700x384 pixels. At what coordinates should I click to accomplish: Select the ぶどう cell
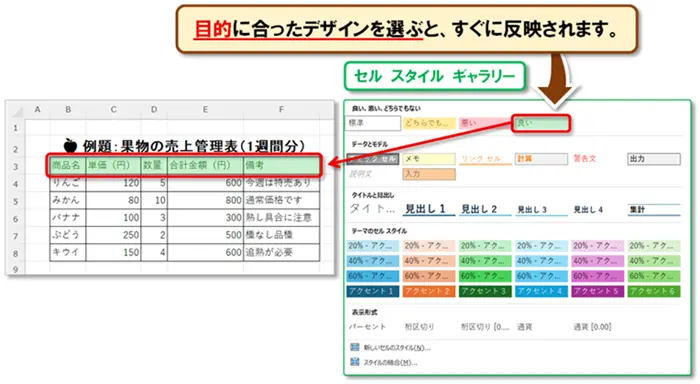click(68, 235)
